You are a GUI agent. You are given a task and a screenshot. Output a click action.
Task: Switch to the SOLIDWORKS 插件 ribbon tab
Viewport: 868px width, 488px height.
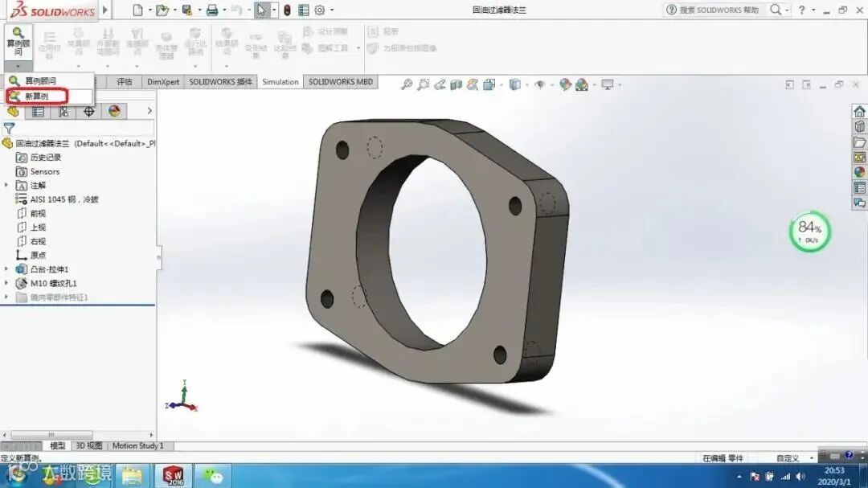pyautogui.click(x=221, y=82)
